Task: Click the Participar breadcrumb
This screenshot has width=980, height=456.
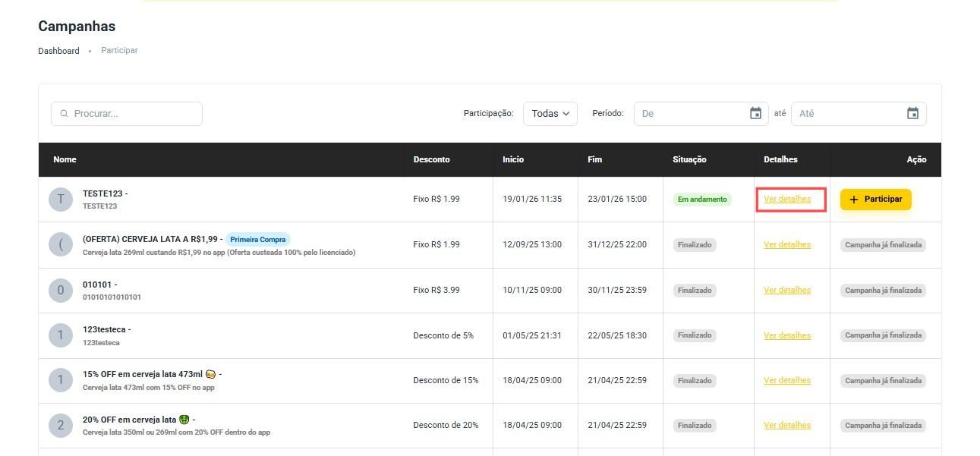Action: pos(119,50)
